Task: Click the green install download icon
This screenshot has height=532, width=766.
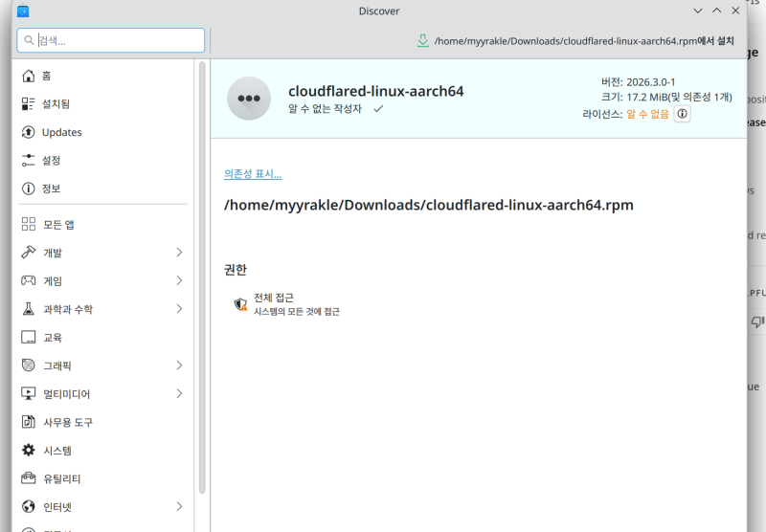Action: coord(423,41)
